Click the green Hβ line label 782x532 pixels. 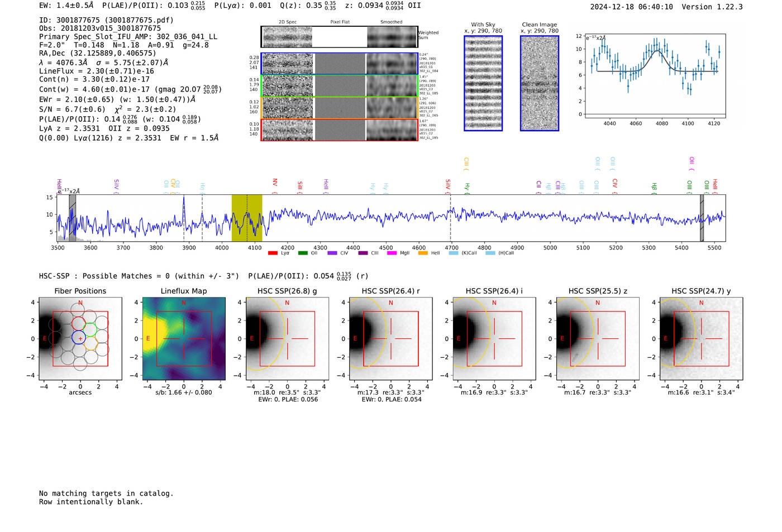point(655,188)
